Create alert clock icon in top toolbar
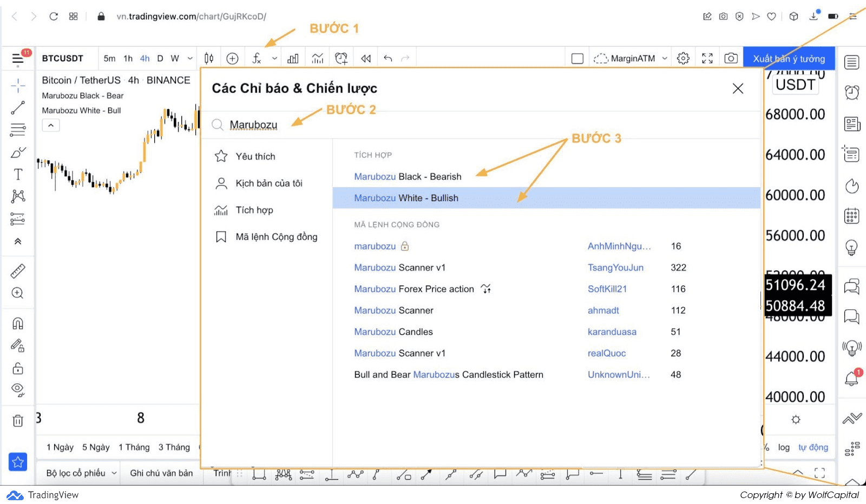 click(341, 58)
